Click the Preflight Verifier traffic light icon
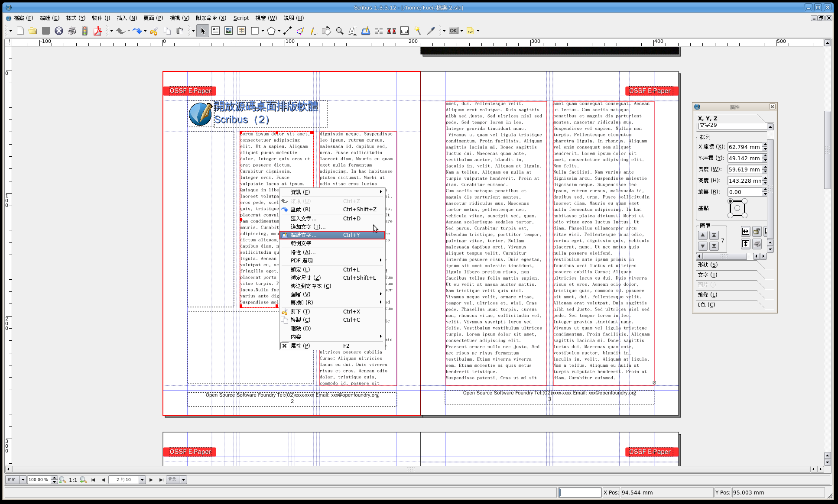 [85, 31]
